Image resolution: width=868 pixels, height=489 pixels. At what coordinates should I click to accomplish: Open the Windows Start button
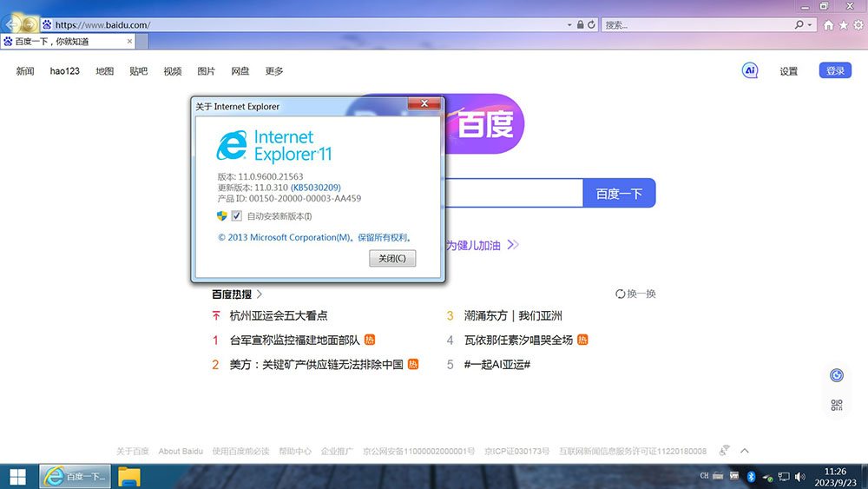tap(17, 476)
